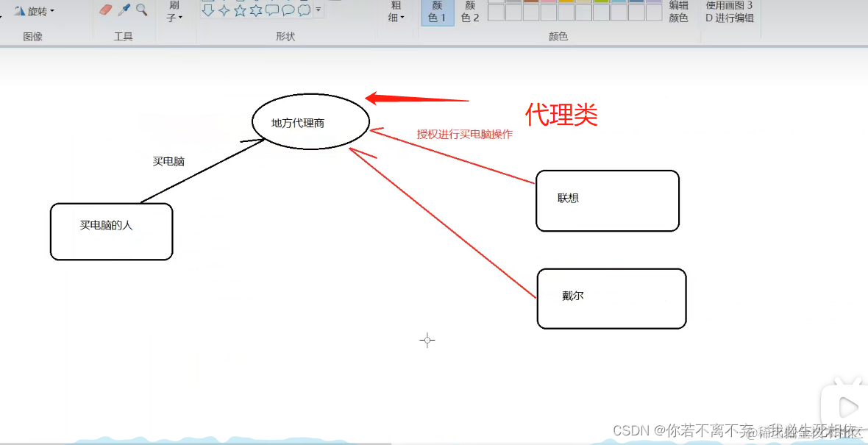Select the Eraser tool
The image size is (868, 445).
tap(106, 9)
